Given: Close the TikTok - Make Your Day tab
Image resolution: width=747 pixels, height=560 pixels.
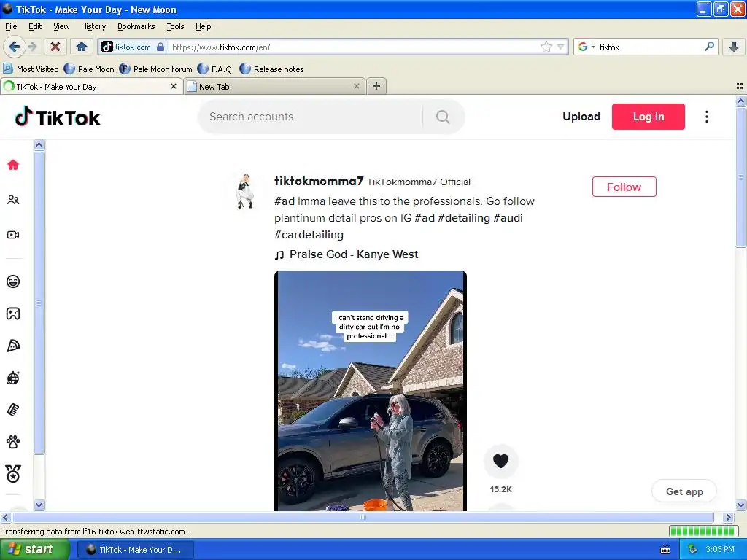Looking at the screenshot, I should pyautogui.click(x=174, y=86).
